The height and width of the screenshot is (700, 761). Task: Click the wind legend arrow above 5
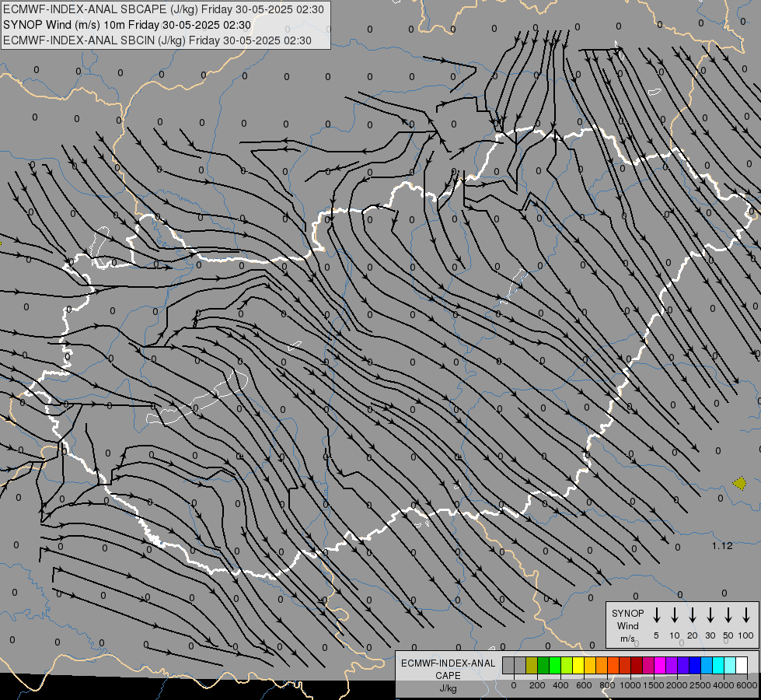(x=657, y=615)
